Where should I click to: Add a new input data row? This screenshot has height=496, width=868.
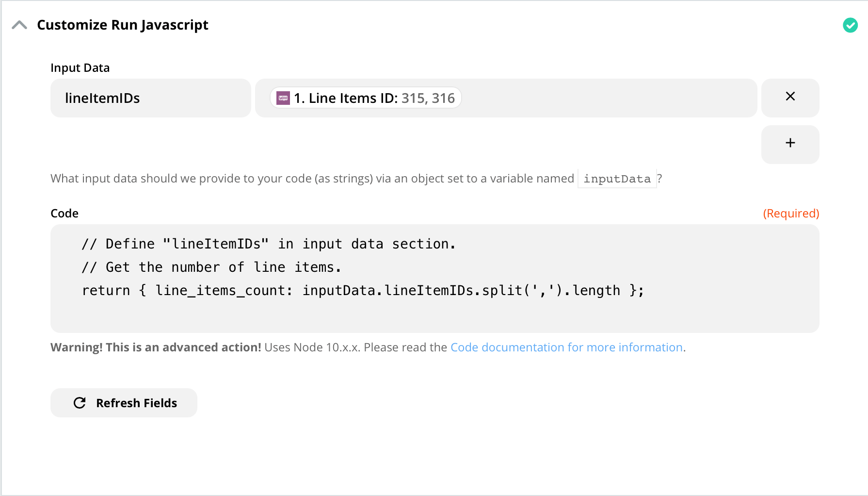click(x=790, y=144)
